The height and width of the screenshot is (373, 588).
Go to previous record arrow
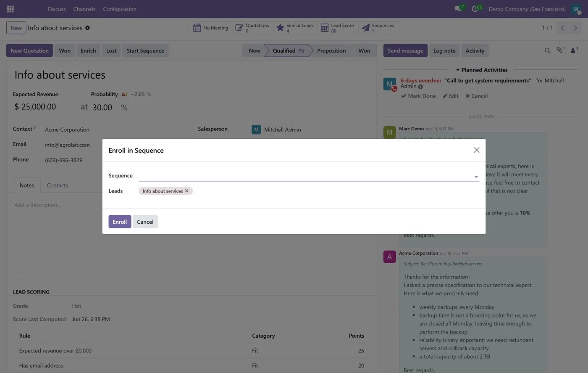(x=562, y=28)
